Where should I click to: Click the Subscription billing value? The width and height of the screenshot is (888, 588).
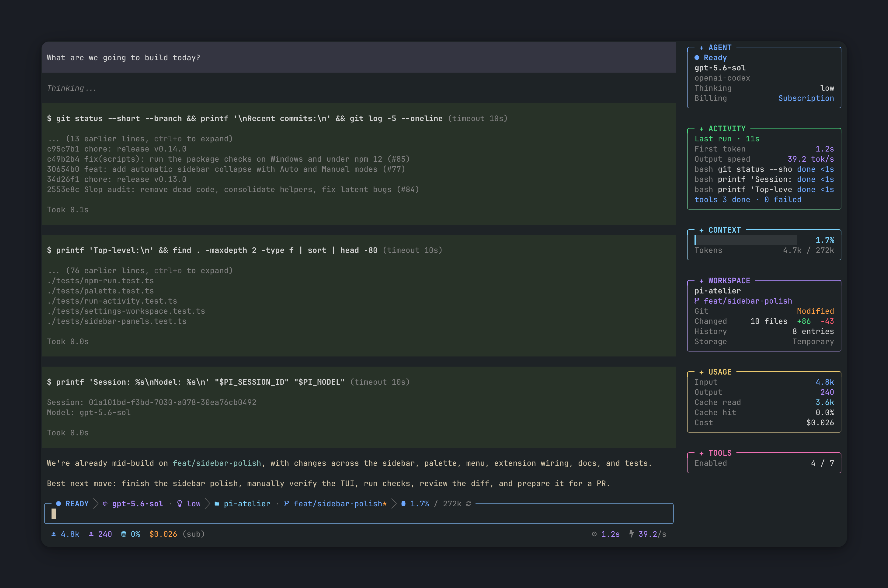(x=806, y=98)
